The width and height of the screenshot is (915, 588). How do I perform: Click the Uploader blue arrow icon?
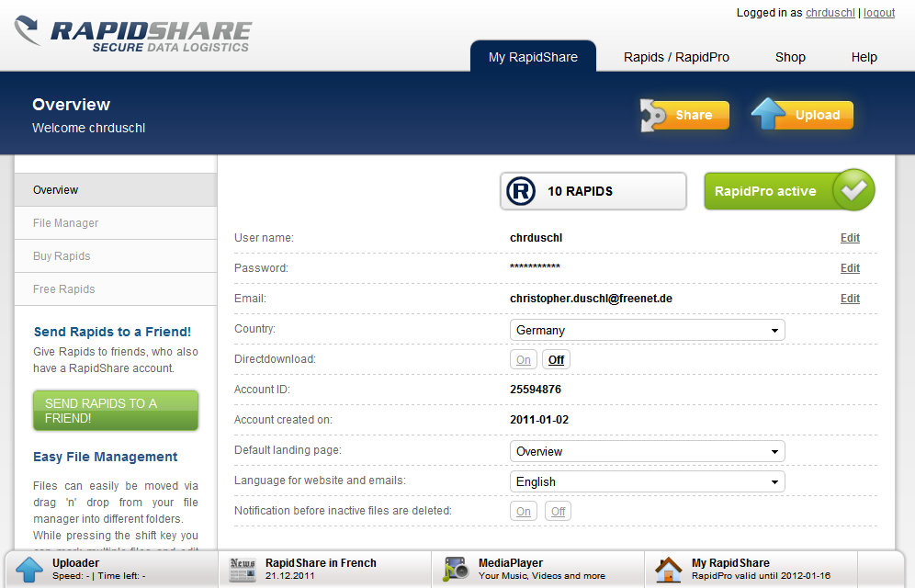29,570
